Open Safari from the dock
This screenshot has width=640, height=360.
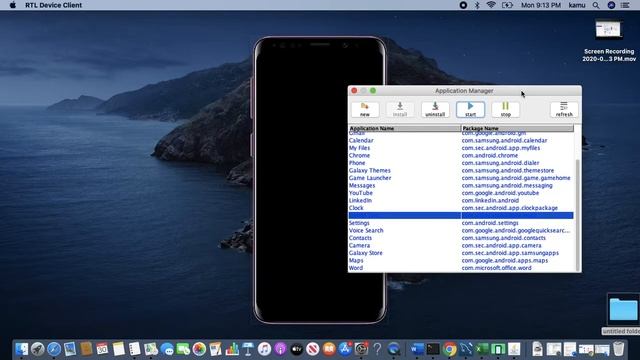[x=54, y=349]
